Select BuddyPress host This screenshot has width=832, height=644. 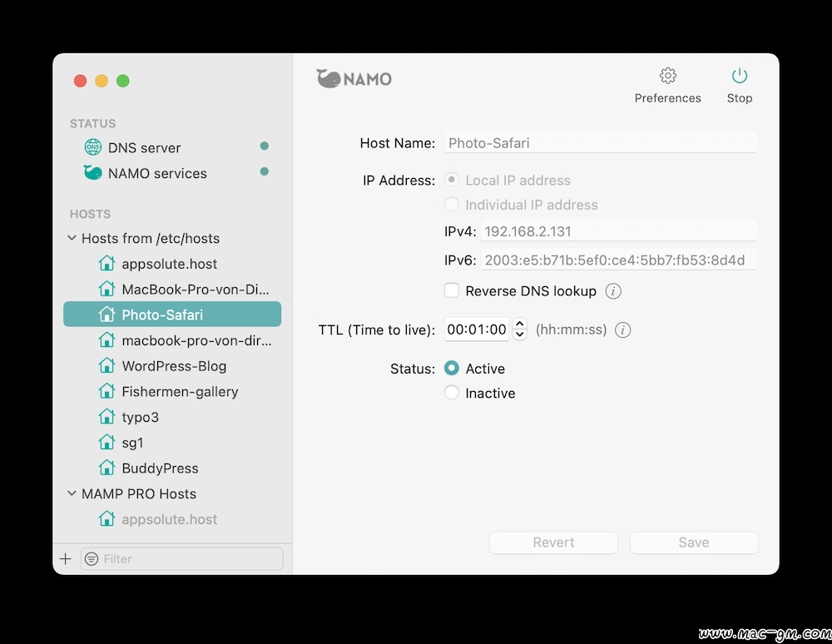coord(172,468)
